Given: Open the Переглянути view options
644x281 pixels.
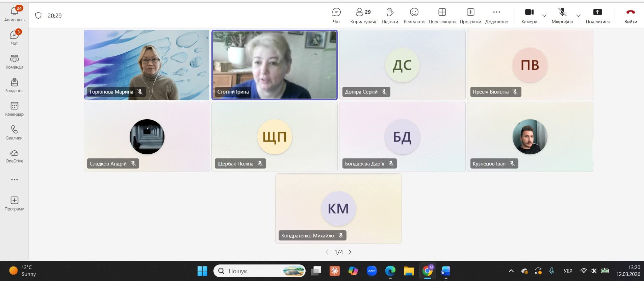Looking at the screenshot, I should [442, 16].
